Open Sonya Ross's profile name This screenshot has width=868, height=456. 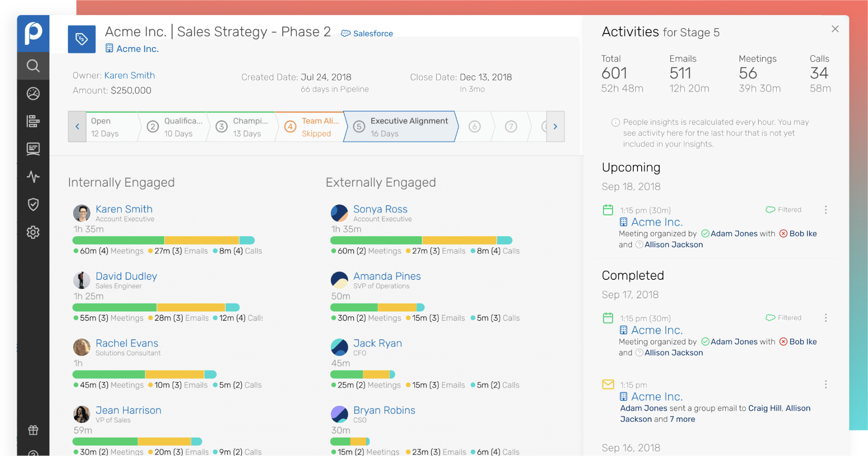pyautogui.click(x=380, y=209)
